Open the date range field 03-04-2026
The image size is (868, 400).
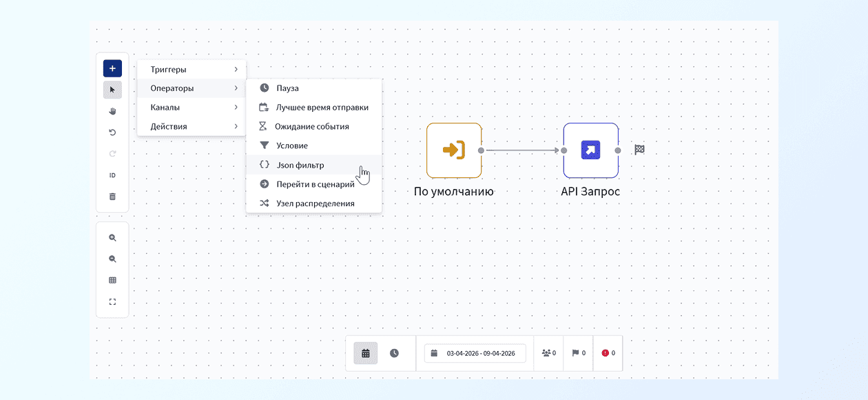(475, 353)
